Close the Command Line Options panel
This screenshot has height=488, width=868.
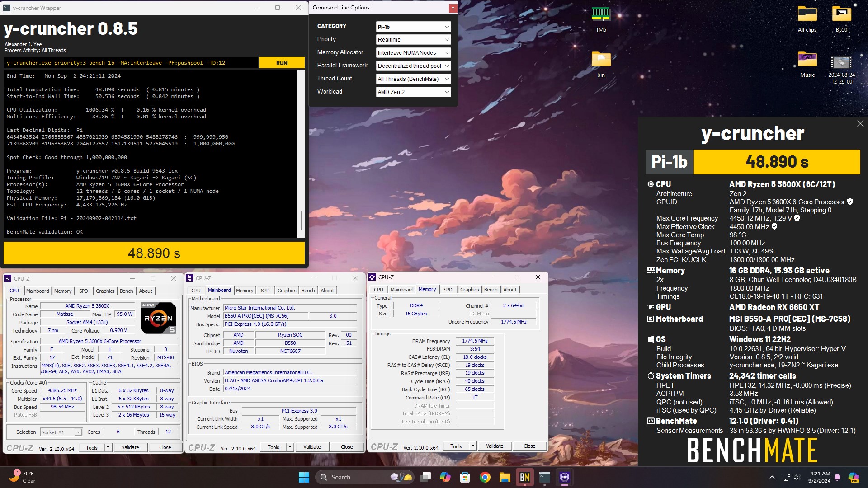point(453,8)
